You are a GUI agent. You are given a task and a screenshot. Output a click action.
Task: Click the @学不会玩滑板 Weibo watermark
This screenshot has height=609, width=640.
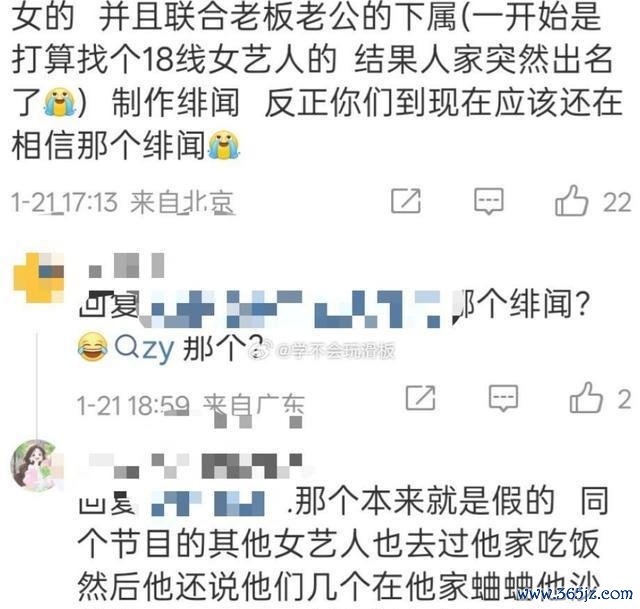(322, 350)
